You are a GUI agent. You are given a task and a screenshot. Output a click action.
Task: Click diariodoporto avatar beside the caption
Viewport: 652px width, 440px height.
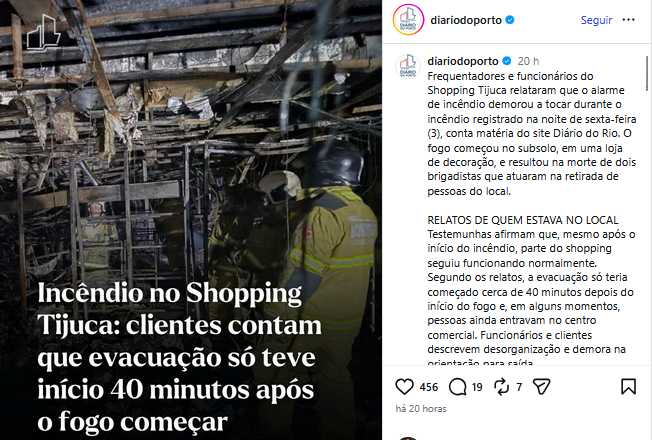(408, 67)
